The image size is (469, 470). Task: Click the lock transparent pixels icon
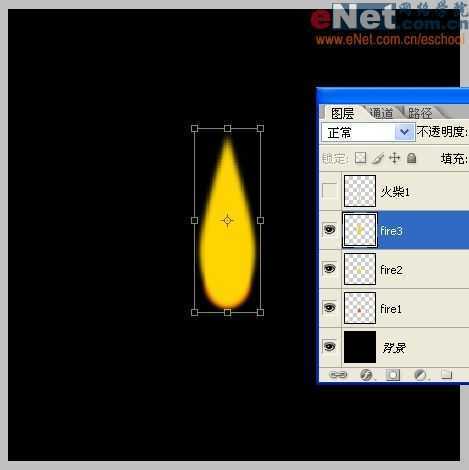[360, 158]
